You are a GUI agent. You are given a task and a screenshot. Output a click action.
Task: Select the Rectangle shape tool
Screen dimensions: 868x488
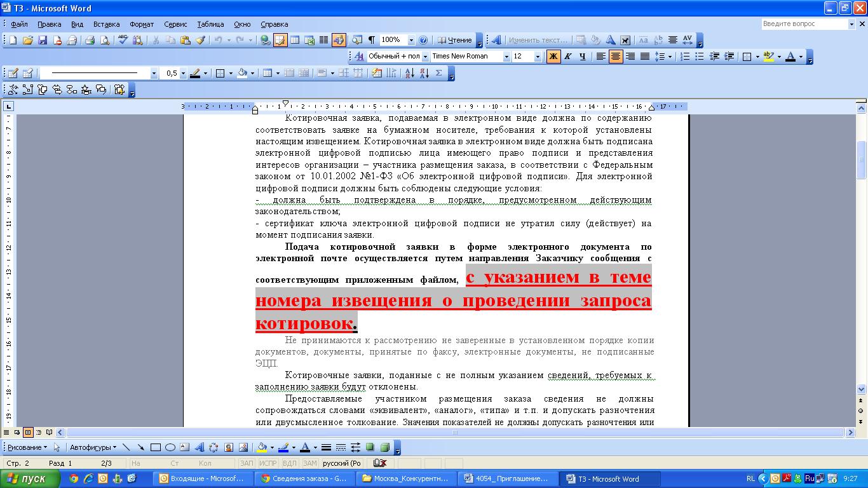pos(155,447)
